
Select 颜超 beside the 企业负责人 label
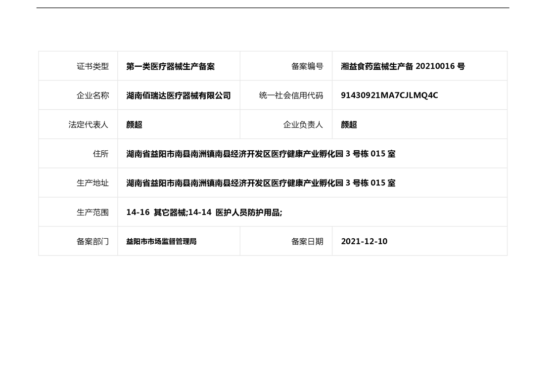click(349, 125)
